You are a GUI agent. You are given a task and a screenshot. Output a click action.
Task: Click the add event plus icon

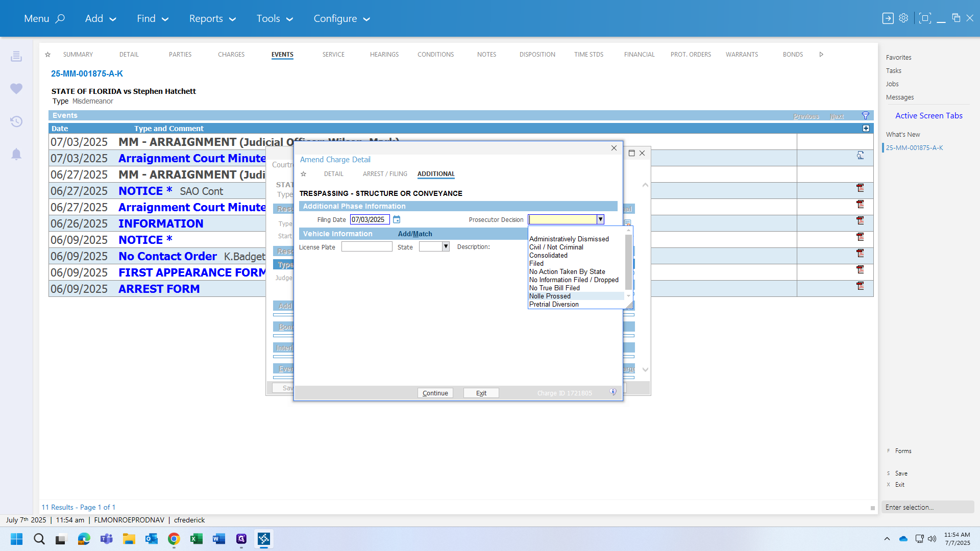[866, 129]
